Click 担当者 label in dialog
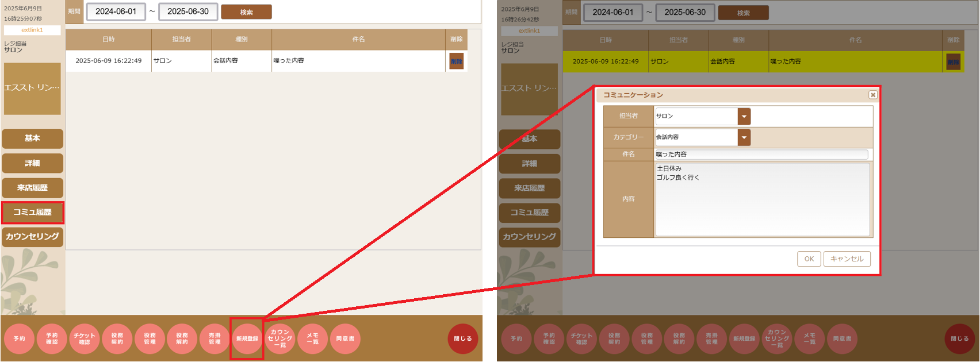The width and height of the screenshot is (980, 362). [x=629, y=116]
